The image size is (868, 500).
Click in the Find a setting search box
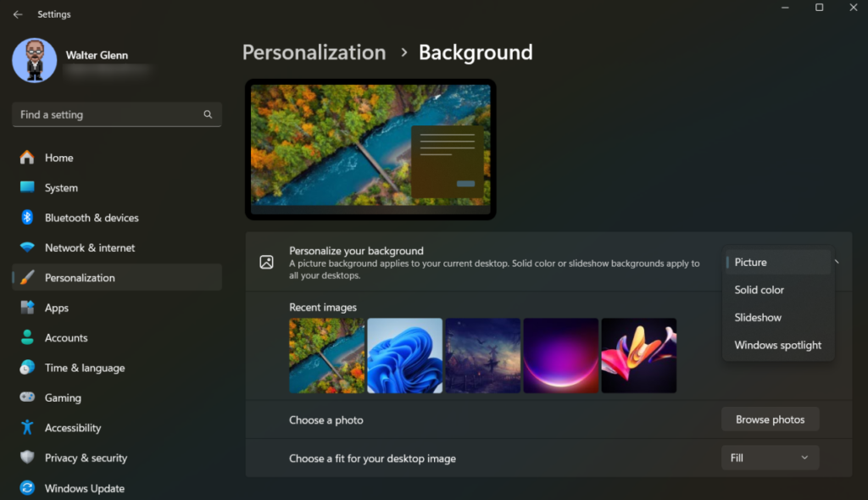117,114
